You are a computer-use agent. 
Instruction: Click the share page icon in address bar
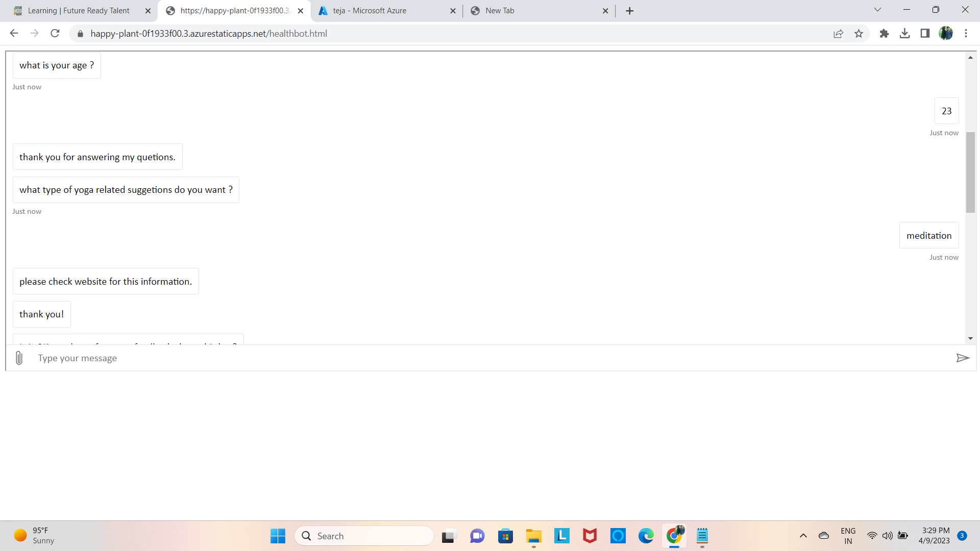[838, 34]
